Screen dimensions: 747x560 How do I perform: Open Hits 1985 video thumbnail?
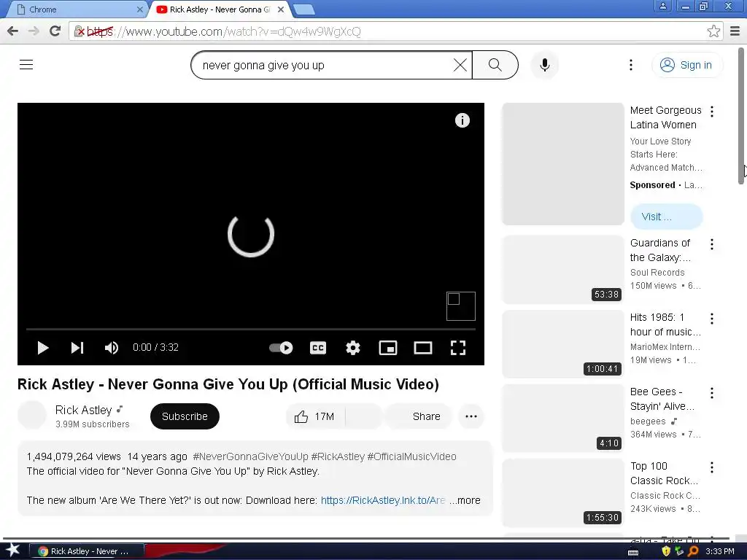pyautogui.click(x=563, y=344)
